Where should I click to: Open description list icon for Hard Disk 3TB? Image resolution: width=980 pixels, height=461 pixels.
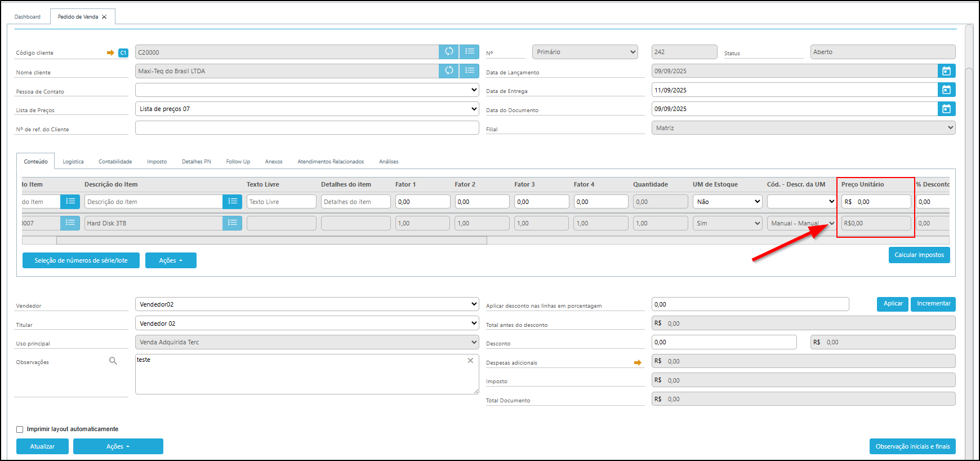(232, 223)
